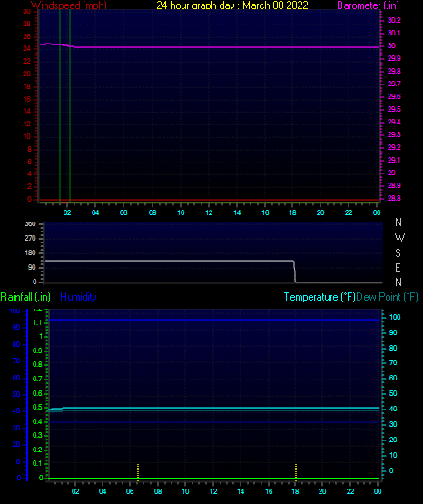Click the Windspeed (mph) axis label

tap(69, 5)
